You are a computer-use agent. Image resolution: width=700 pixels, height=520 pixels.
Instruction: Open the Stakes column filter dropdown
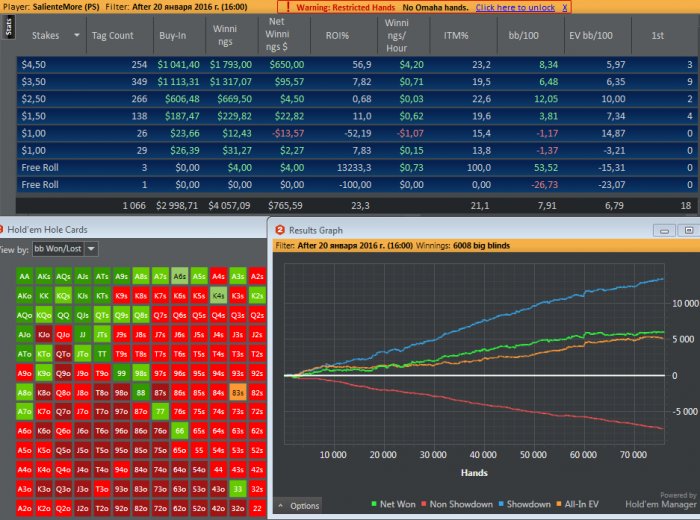pos(76,35)
